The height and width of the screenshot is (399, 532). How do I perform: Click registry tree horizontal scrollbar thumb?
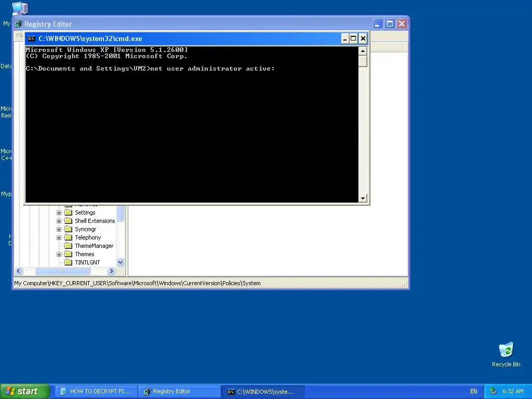63,271
